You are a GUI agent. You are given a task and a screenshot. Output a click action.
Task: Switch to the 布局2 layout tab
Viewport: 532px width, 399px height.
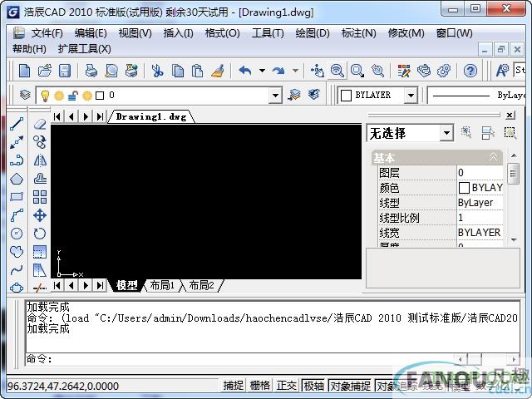201,285
